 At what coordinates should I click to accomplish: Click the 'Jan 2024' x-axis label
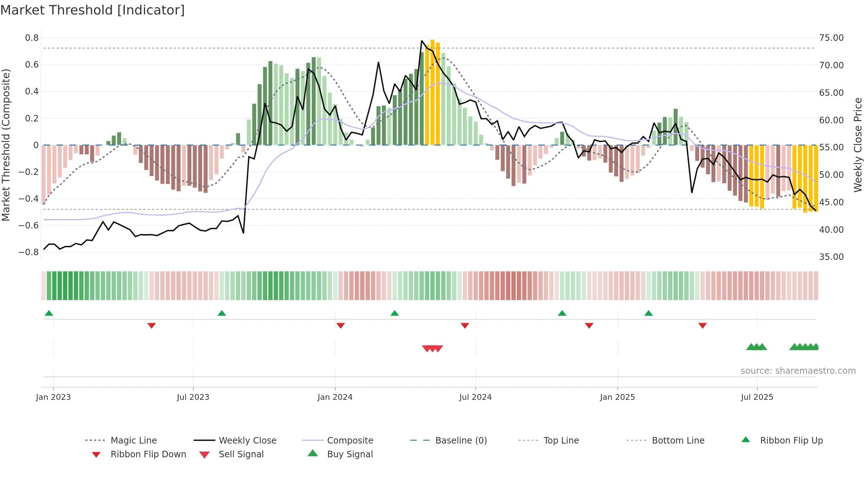(335, 397)
